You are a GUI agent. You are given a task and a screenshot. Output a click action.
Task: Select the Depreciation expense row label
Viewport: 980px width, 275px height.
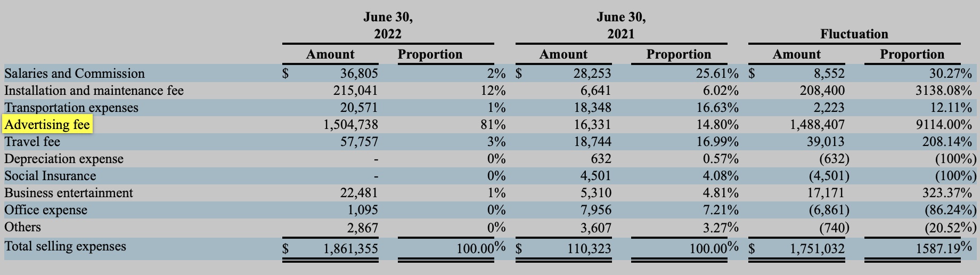[64, 159]
